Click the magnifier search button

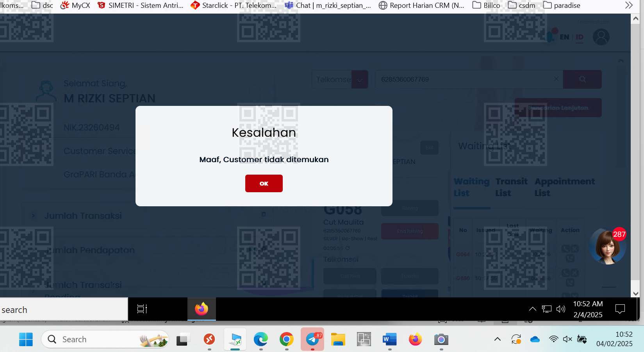[x=582, y=79]
